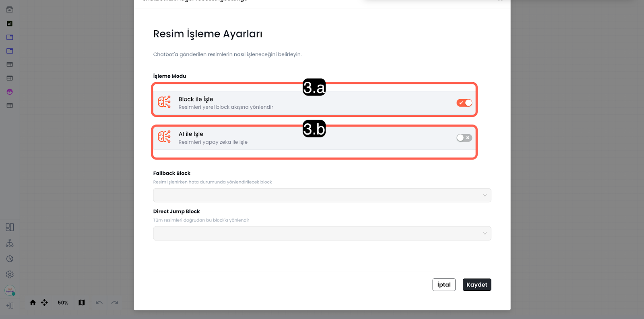
Task: Click the Supsis AI avatar in the sidebar
Action: click(x=10, y=290)
